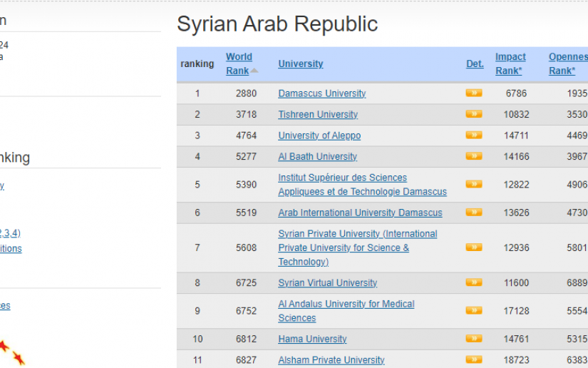588x368 pixels.
Task: Open details icon for Institut Supérieur des Sciences
Action: coord(474,184)
